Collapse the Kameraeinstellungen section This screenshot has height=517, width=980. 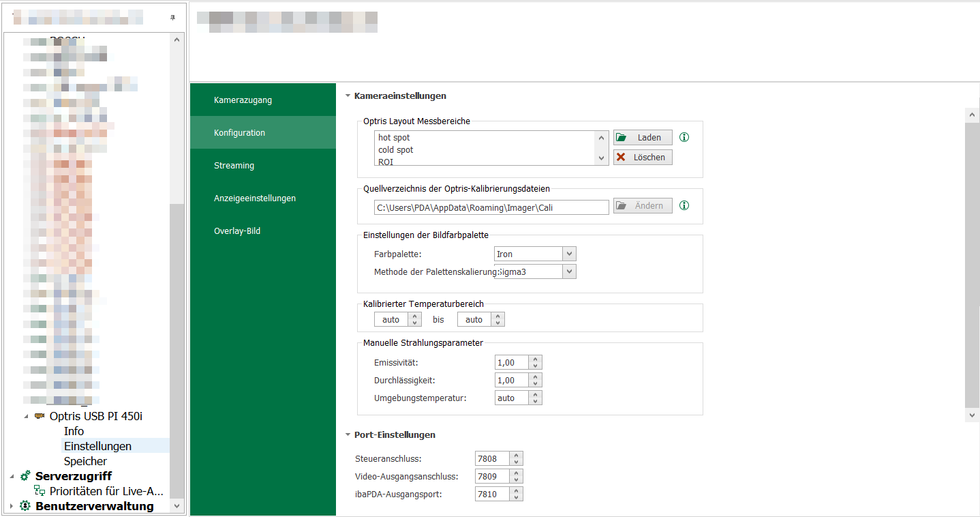[x=348, y=96]
